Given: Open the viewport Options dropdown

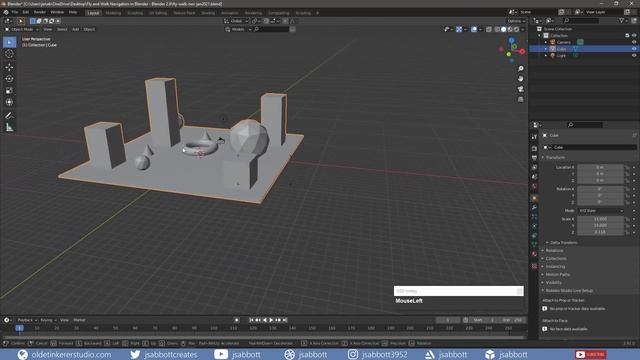Looking at the screenshot, I should [516, 21].
